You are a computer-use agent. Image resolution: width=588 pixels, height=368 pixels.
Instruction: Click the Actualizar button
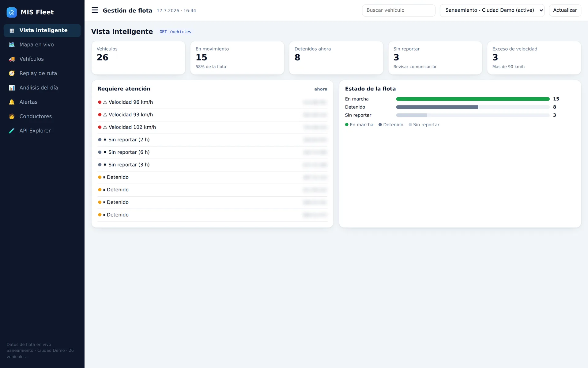tap(565, 10)
